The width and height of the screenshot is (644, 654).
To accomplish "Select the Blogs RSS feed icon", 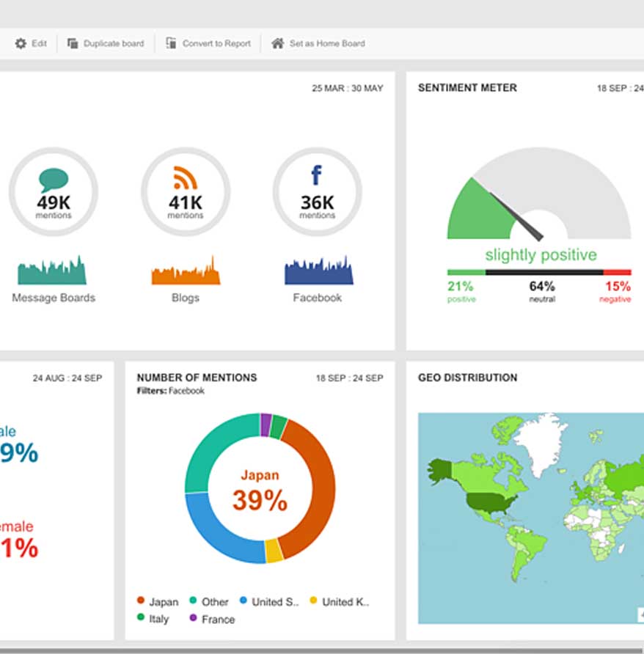I will coord(186,178).
